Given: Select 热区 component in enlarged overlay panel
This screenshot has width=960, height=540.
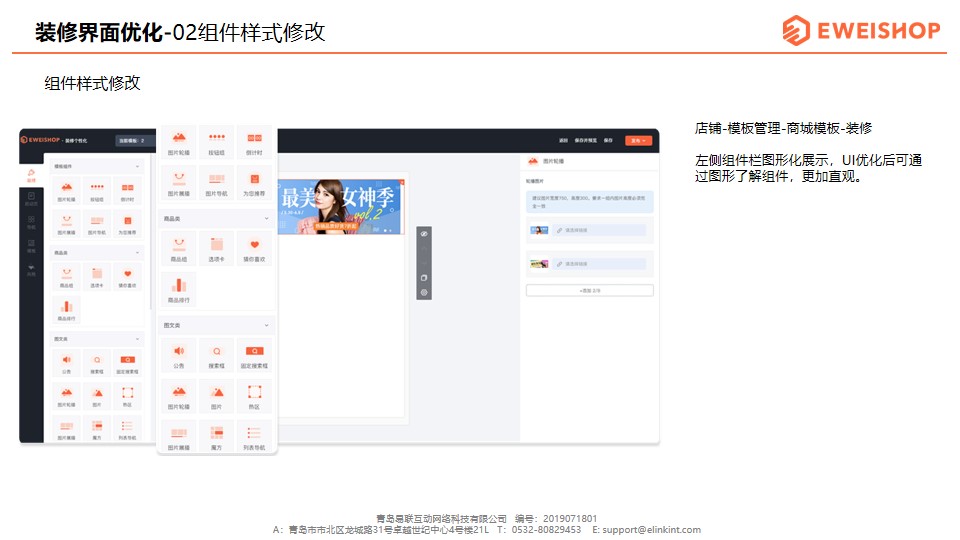Looking at the screenshot, I should pos(255,397).
